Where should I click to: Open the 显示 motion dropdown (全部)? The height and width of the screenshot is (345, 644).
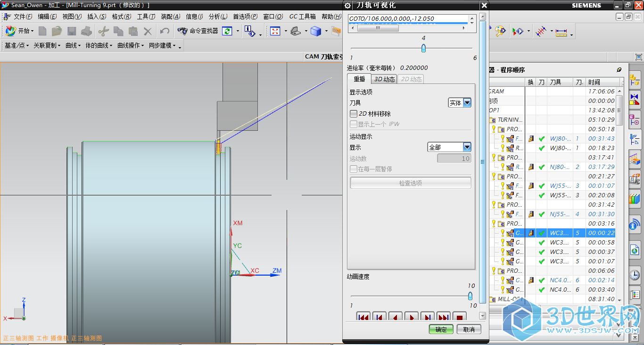(x=449, y=147)
